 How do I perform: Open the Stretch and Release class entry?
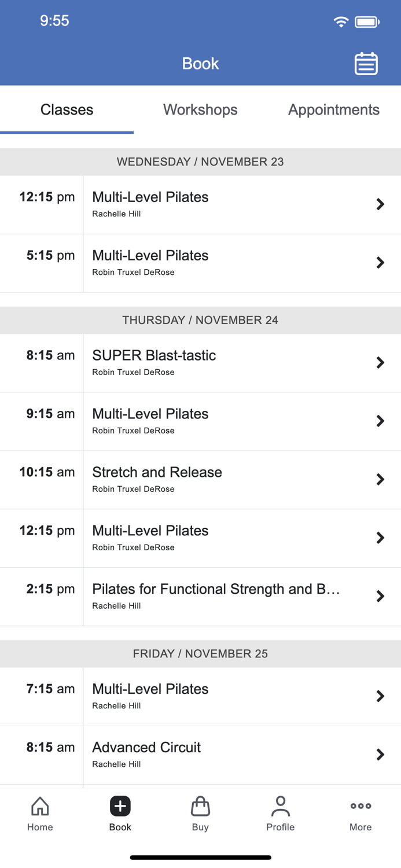[380, 479]
